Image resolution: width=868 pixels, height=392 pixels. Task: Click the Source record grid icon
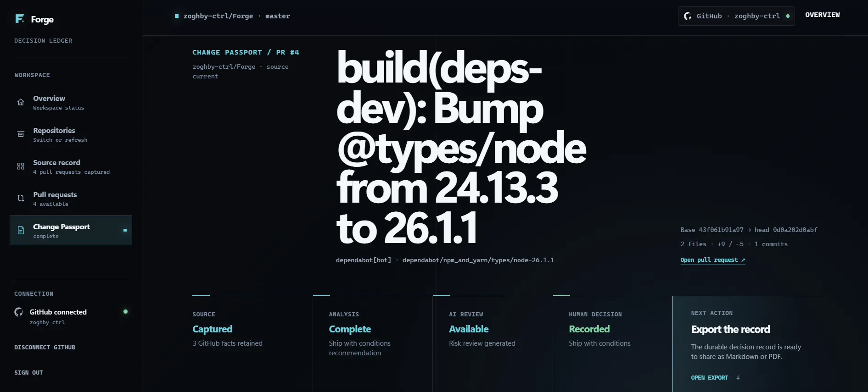point(21,166)
